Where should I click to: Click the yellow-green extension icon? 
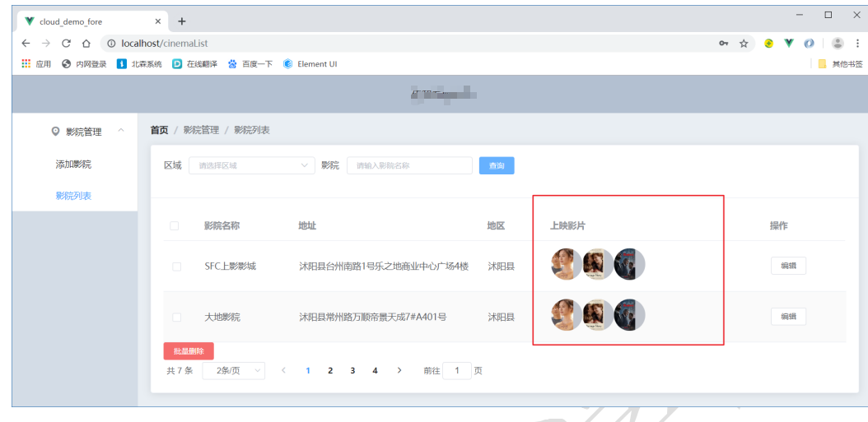(768, 43)
